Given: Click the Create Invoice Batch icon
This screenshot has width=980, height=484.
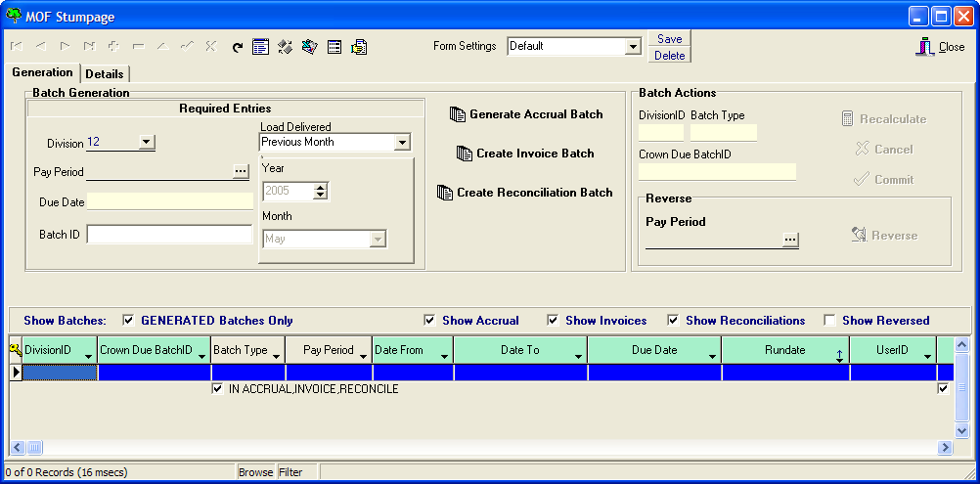Looking at the screenshot, I should [x=465, y=154].
